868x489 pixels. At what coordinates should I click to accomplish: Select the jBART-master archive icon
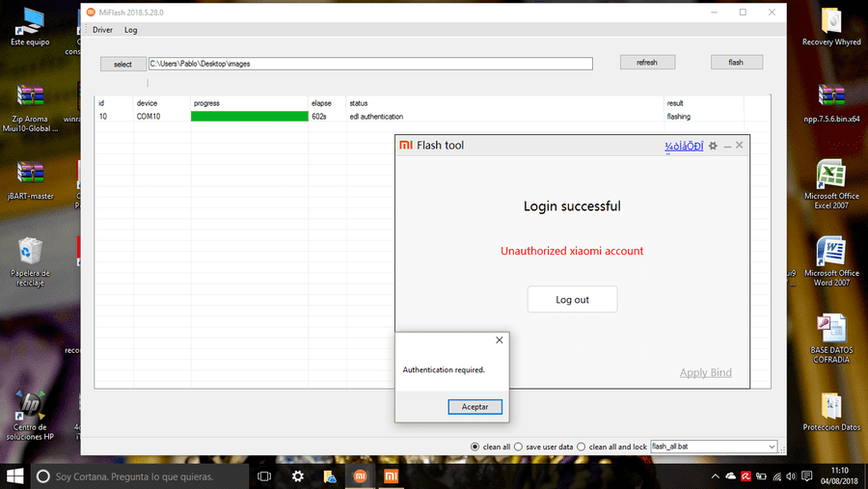pyautogui.click(x=30, y=180)
